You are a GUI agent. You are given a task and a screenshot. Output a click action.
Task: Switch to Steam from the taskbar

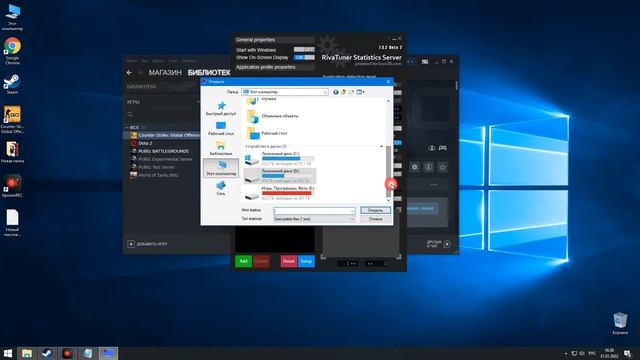pyautogui.click(x=47, y=353)
